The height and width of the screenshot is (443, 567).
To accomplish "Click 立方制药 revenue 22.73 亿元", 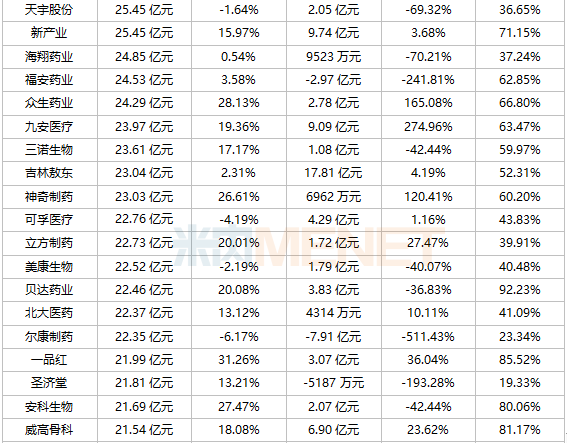I will coord(144,243).
